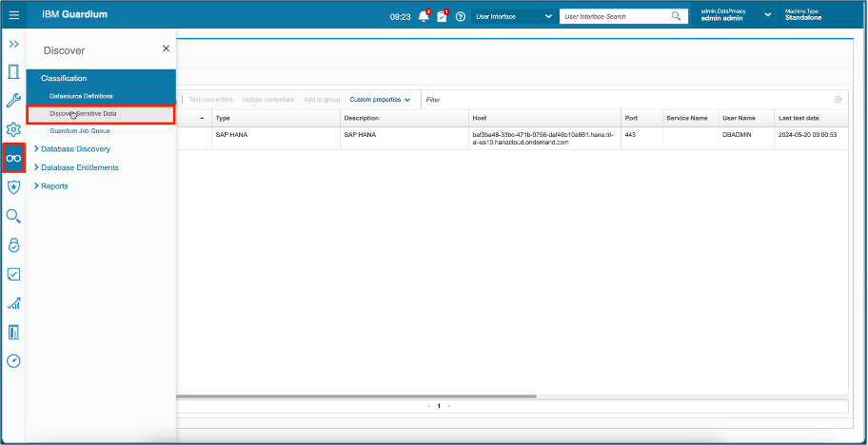Click page number 1 in pagination
868x445 pixels.
[439, 406]
